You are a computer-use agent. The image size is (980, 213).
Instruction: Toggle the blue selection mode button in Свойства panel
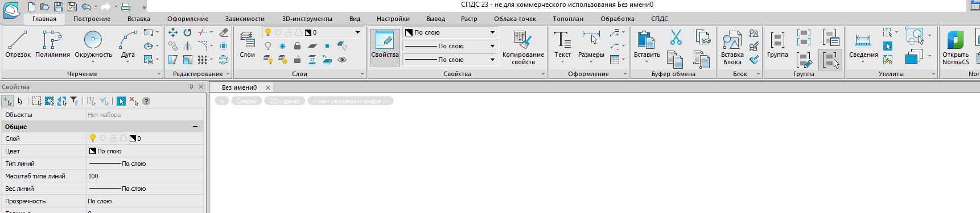click(x=121, y=101)
